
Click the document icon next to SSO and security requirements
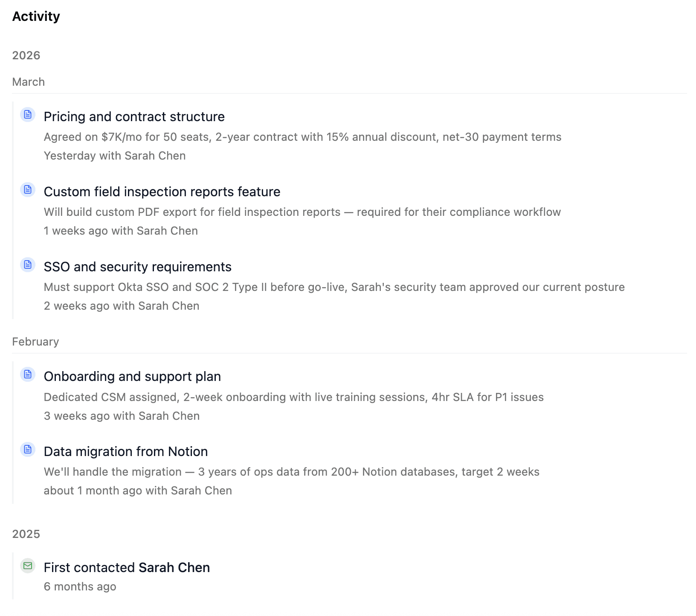click(x=28, y=265)
